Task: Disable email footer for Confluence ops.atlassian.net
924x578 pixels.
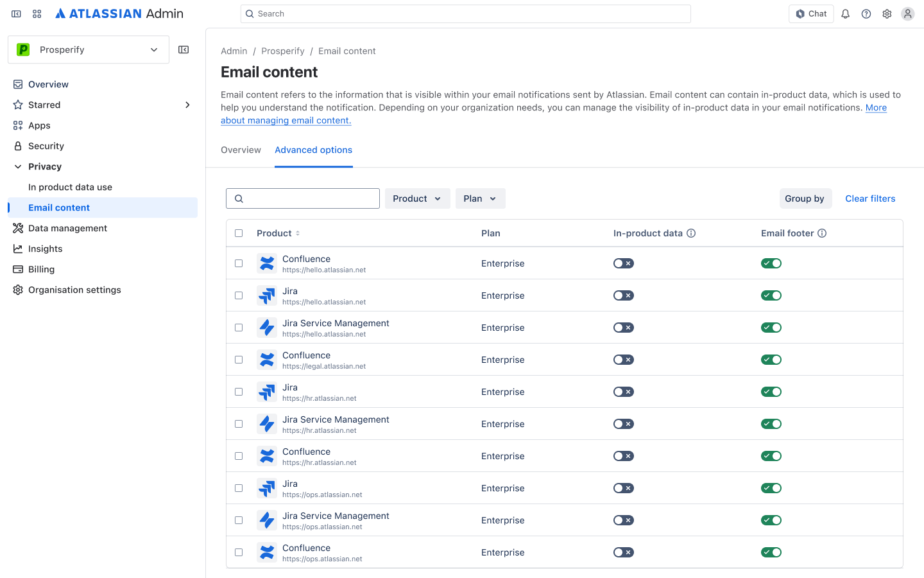Action: (x=771, y=552)
